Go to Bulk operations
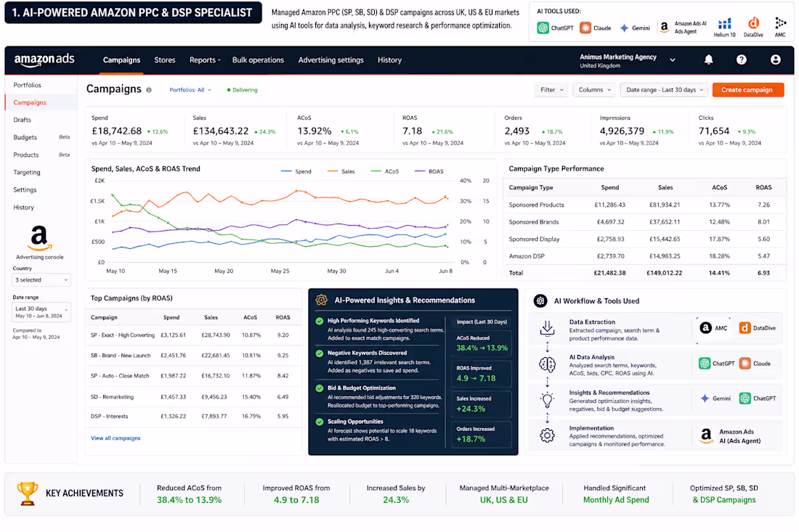Image resolution: width=799 pixels, height=532 pixels. coord(258,60)
